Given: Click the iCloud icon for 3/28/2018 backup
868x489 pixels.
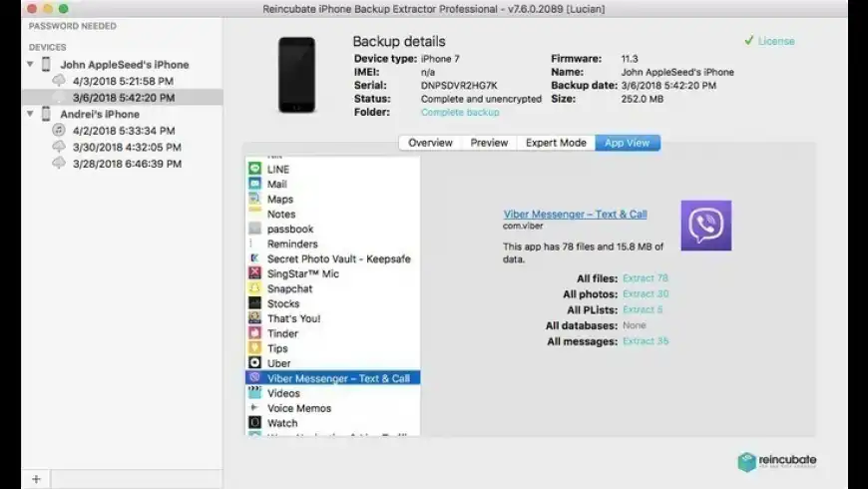Looking at the screenshot, I should (59, 164).
